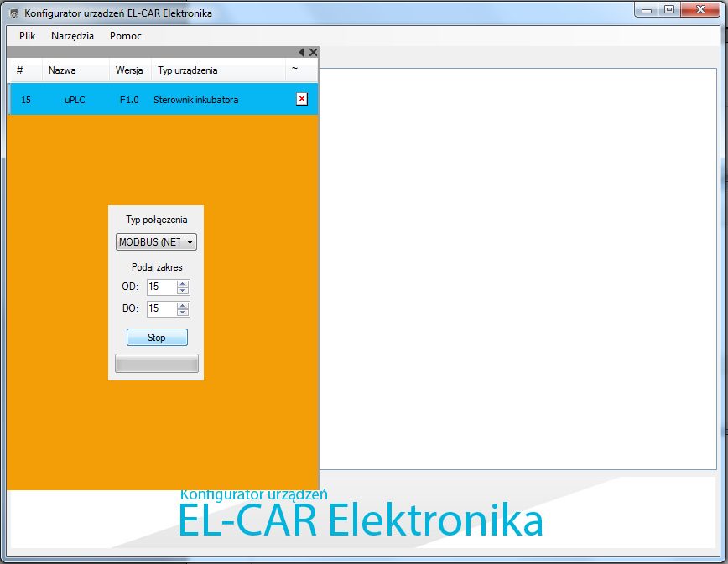Click the ~ column header
This screenshot has height=564, width=728.
pos(301,70)
